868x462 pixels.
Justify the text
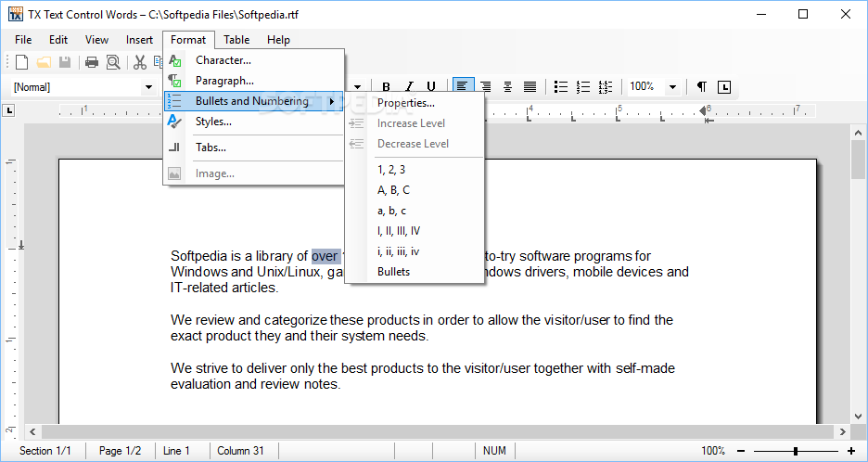click(530, 87)
